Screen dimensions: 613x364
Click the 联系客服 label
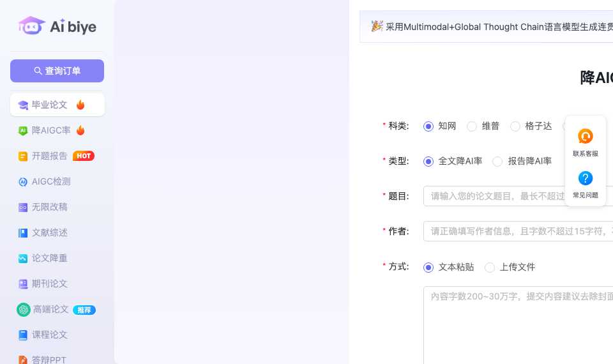(x=586, y=154)
